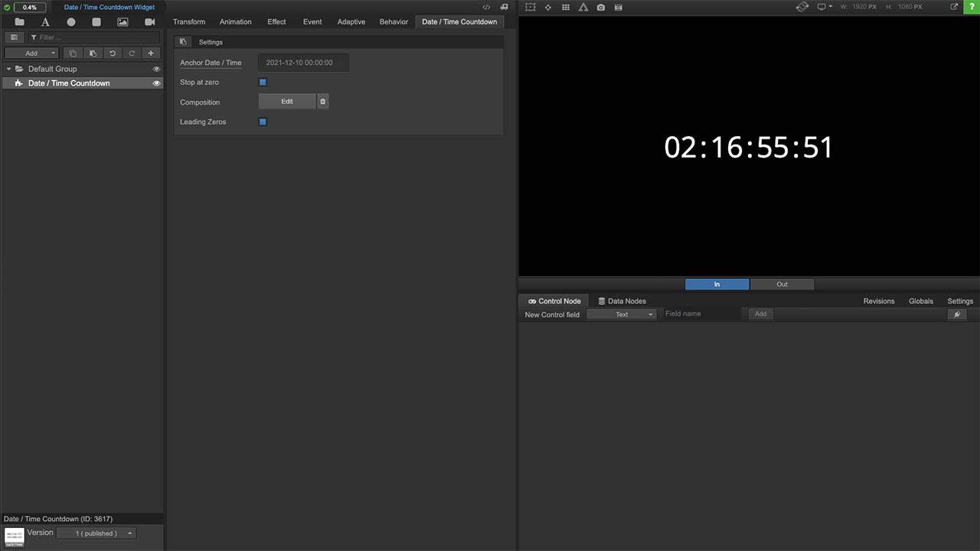Viewport: 980px width, 551px height.
Task: Select the Date / Time Countdown tree node
Action: (83, 83)
